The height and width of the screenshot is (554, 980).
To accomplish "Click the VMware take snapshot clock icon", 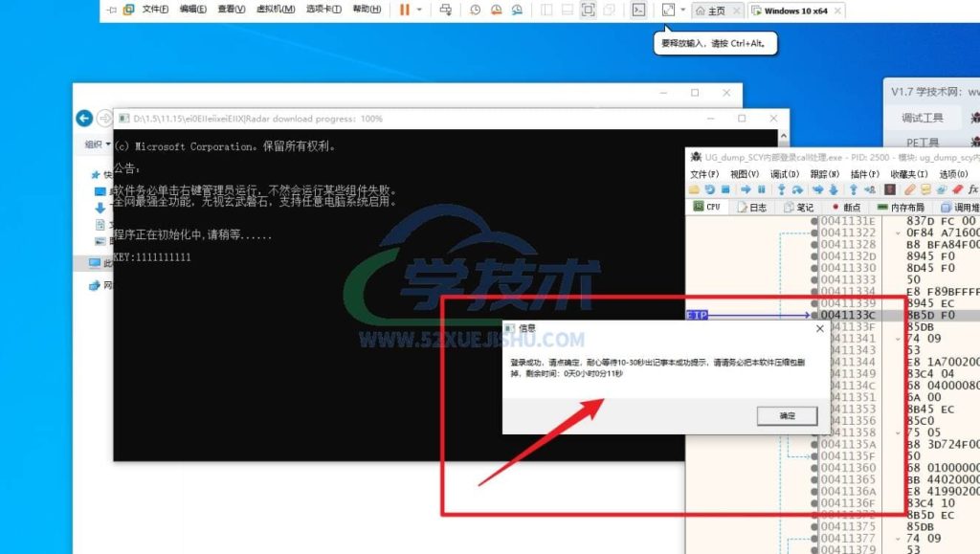I will click(476, 10).
